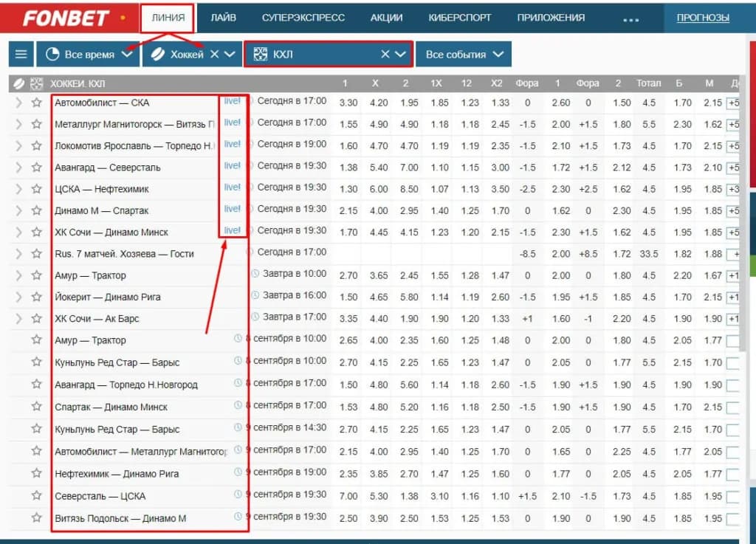Viewport: 756px width, 544px height.
Task: Open the Все время period dropdown
Action: click(89, 54)
